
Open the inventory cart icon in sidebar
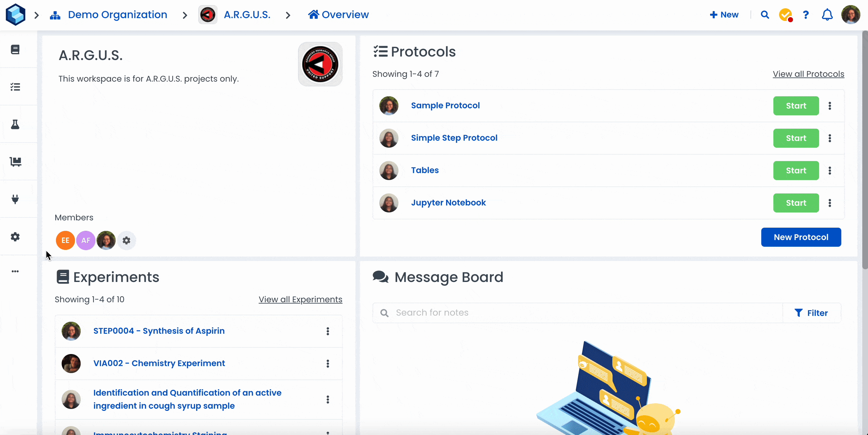pos(15,162)
